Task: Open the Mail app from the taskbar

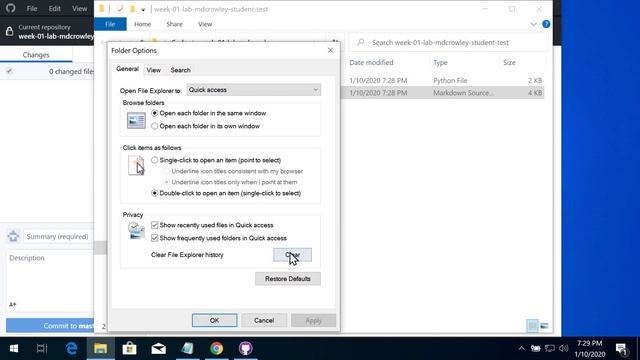Action: point(158,348)
